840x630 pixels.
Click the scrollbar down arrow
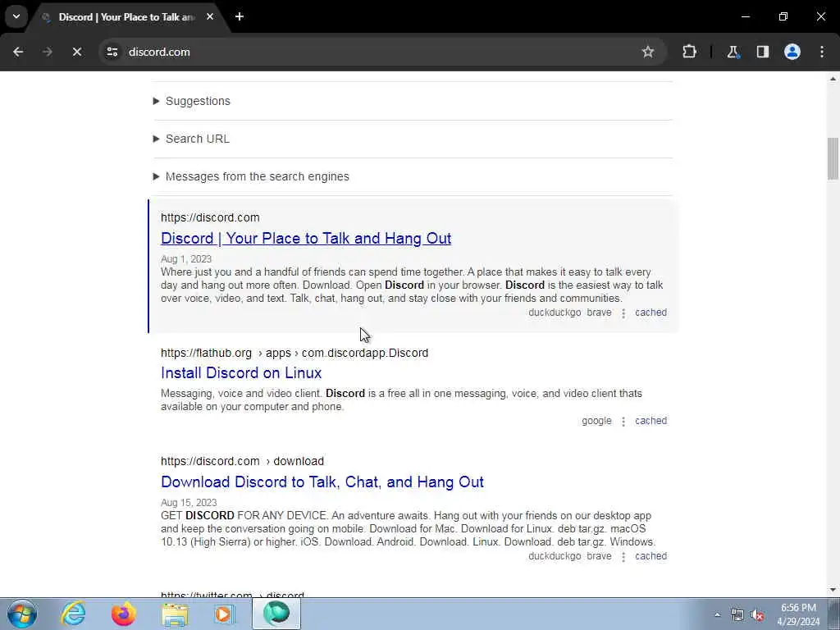pyautogui.click(x=833, y=590)
